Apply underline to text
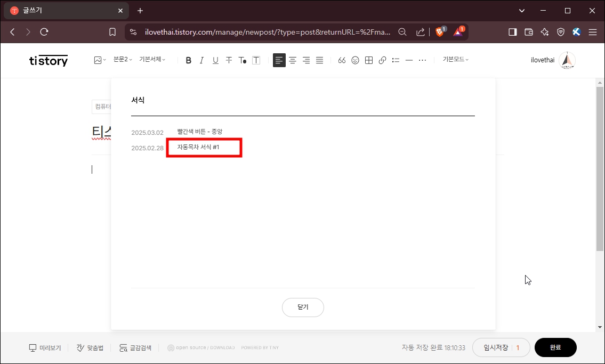This screenshot has height=364, width=605. point(215,60)
